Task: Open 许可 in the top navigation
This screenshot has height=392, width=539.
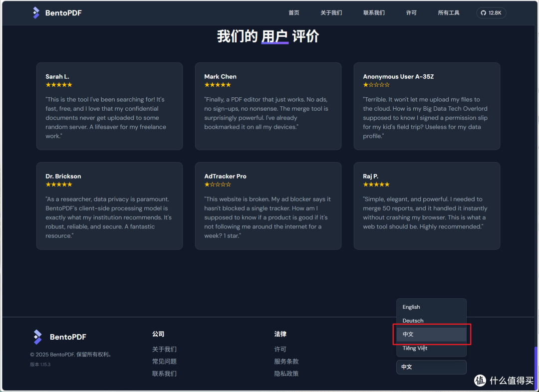Action: 411,12
